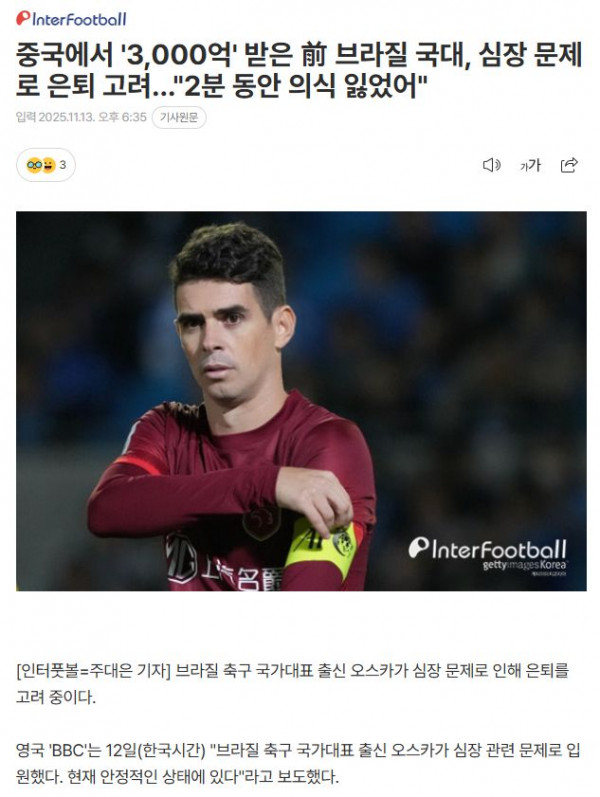The height and width of the screenshot is (797, 600).
Task: Click the gettyimages Korea credit on photo
Action: [x=524, y=565]
